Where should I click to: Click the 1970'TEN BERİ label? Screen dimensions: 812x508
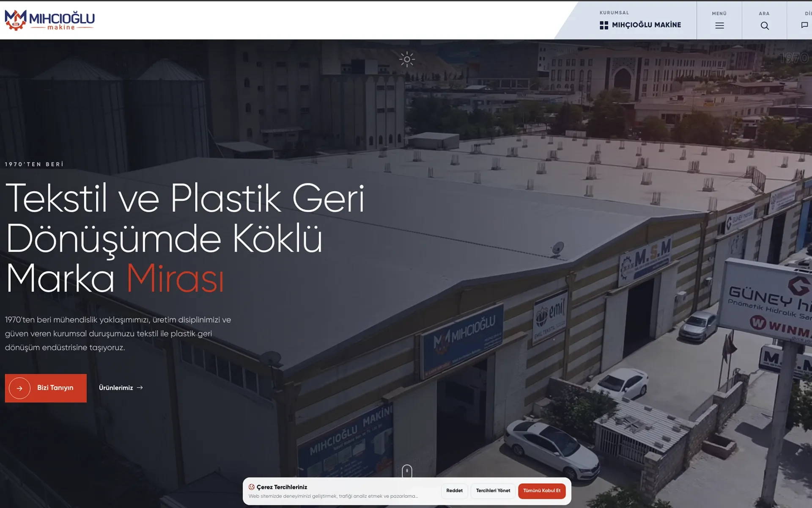pyautogui.click(x=34, y=164)
